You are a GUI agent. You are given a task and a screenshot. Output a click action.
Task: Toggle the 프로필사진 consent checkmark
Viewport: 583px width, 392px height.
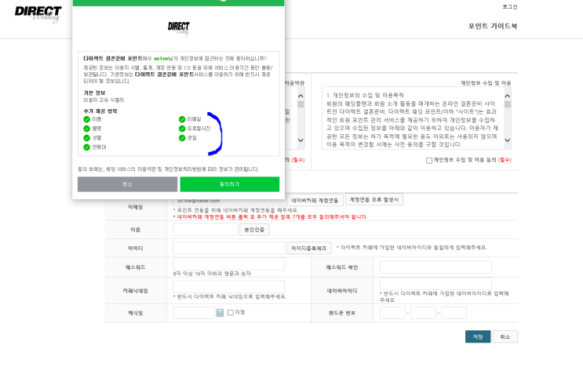(x=182, y=129)
